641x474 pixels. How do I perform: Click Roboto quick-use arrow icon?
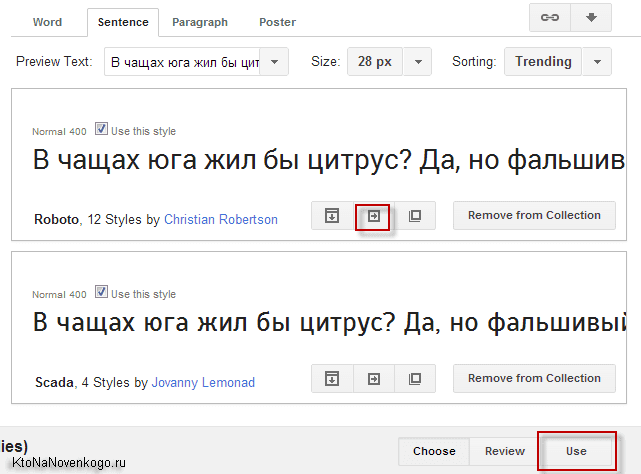(x=374, y=216)
